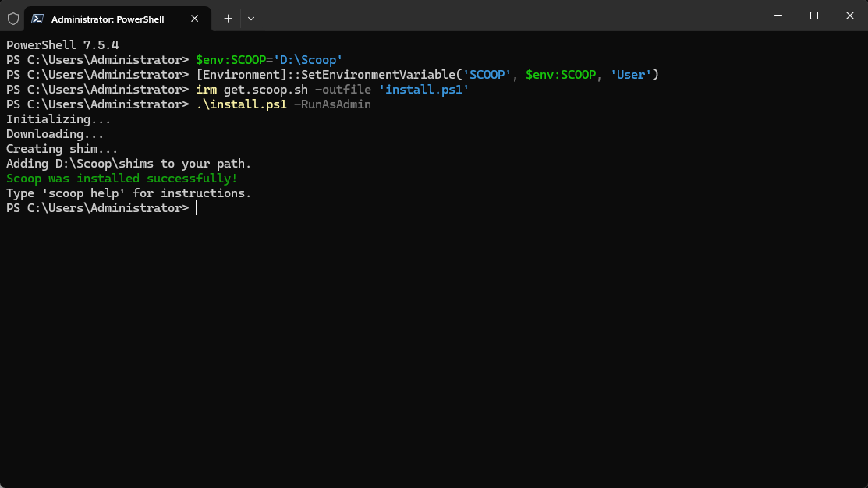Expand the new tab profiles dropdown
Viewport: 868px width, 488px height.
(251, 18)
